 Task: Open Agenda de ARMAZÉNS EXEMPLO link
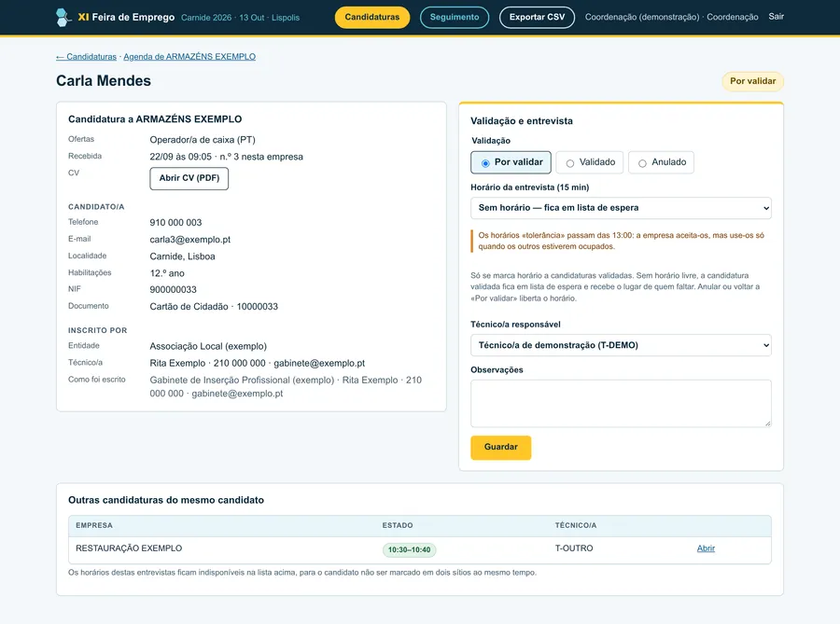[x=189, y=57]
